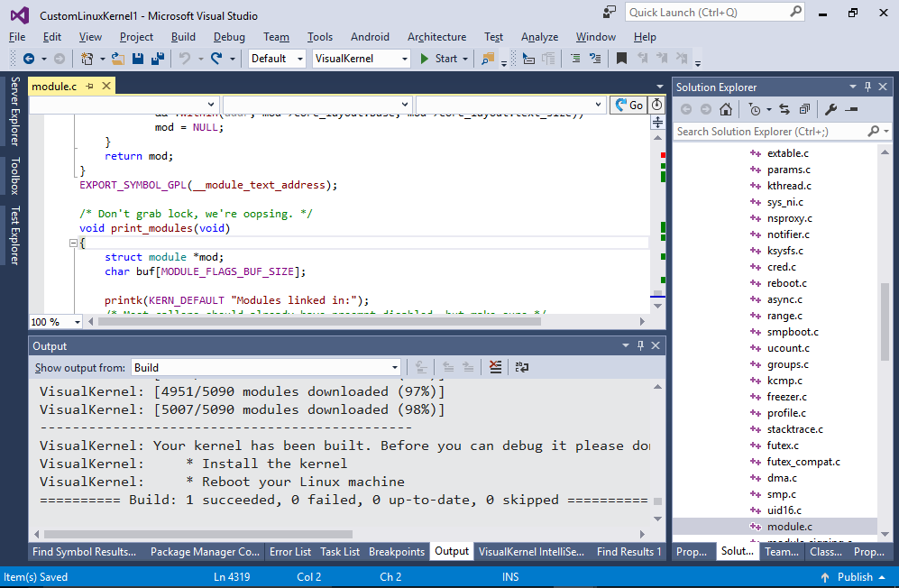Switch to VisualKernel IntelliSense tab
The width and height of the screenshot is (899, 588).
531,551
